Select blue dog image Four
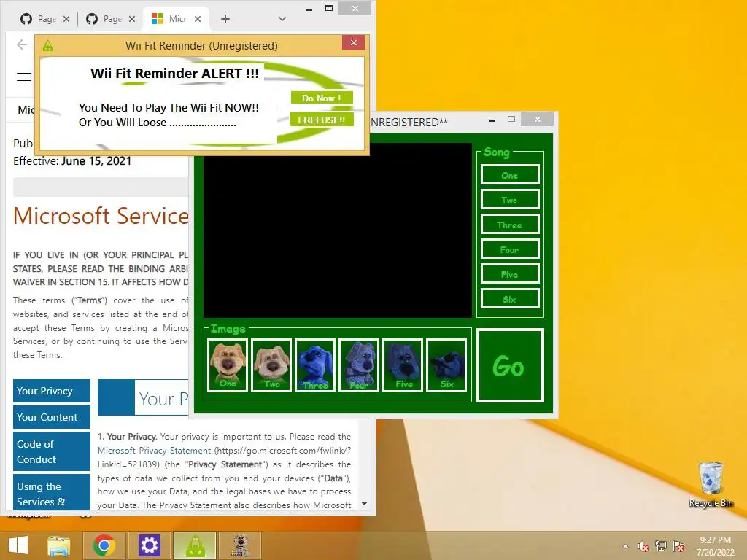The height and width of the screenshot is (560, 747). click(359, 365)
